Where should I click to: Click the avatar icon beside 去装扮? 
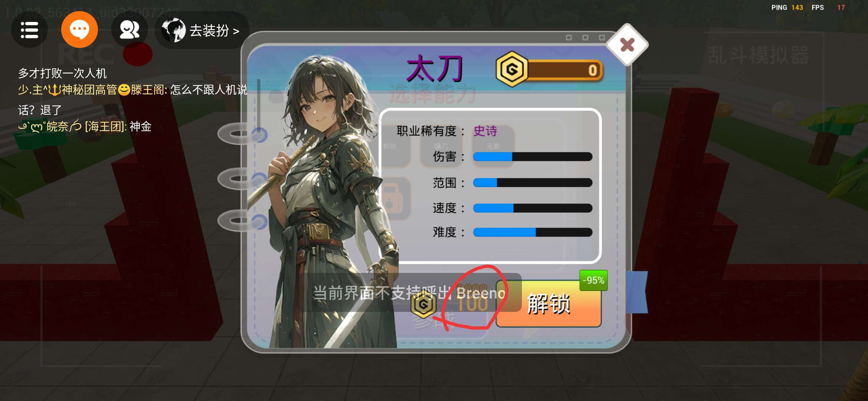pos(174,30)
